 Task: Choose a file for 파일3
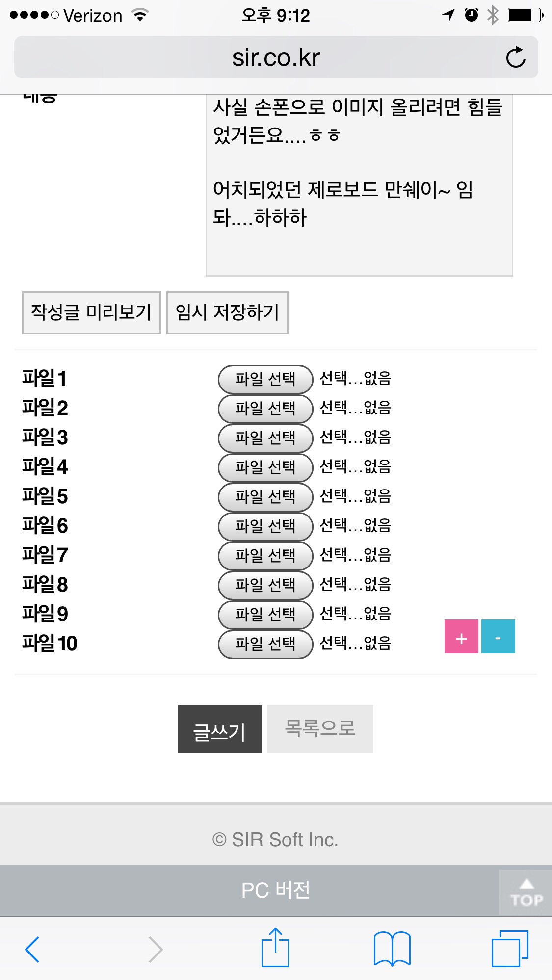click(265, 438)
